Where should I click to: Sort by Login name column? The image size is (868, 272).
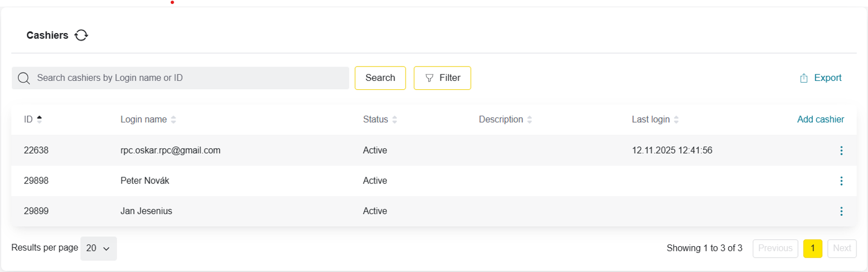click(x=148, y=119)
